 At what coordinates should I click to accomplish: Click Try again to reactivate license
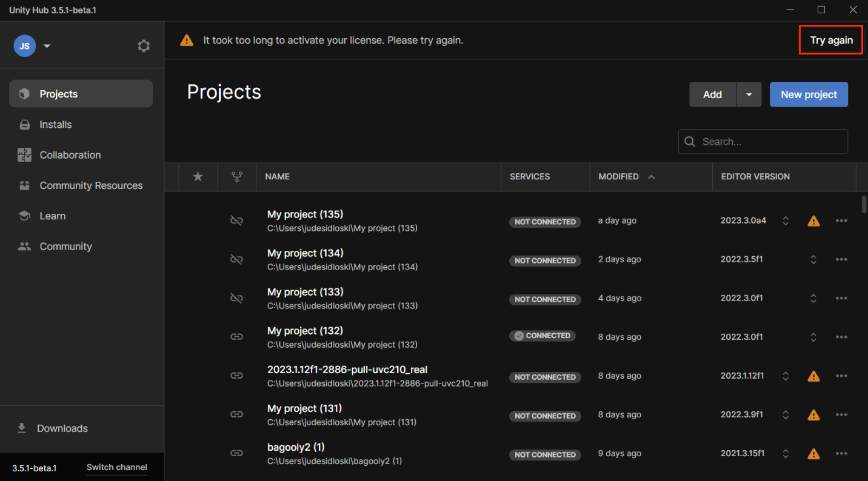pyautogui.click(x=831, y=41)
